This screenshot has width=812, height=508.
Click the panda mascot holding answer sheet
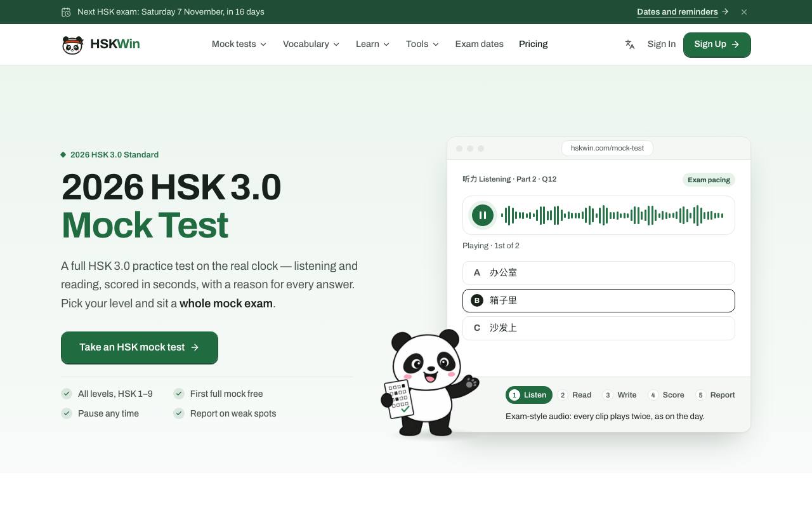coord(429,382)
